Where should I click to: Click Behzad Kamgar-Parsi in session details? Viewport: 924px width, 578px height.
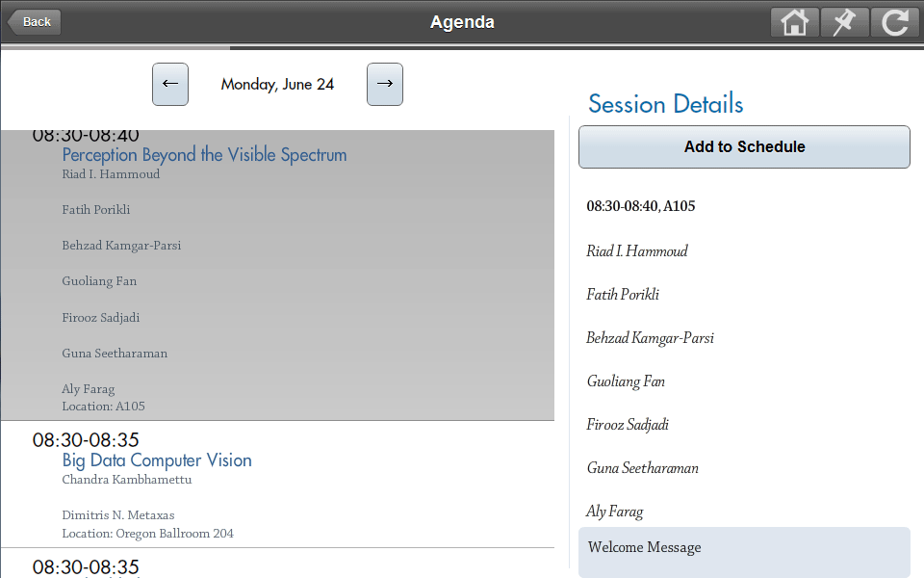click(650, 338)
